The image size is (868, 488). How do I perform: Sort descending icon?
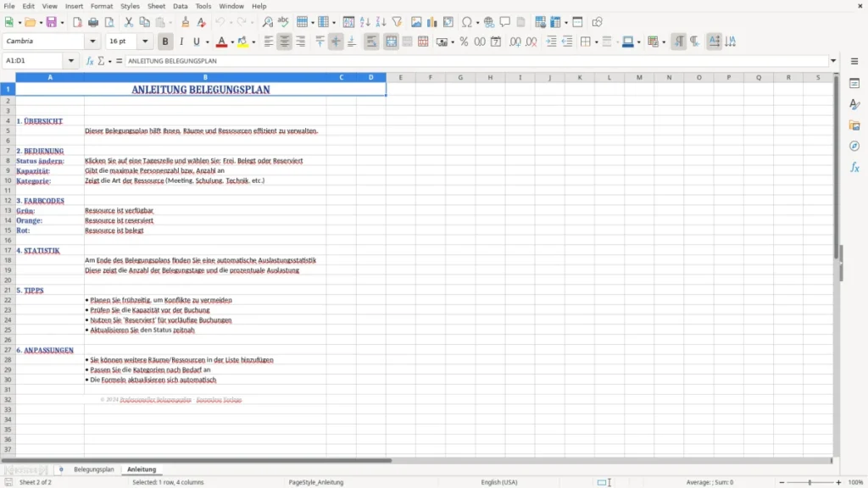[x=381, y=22]
